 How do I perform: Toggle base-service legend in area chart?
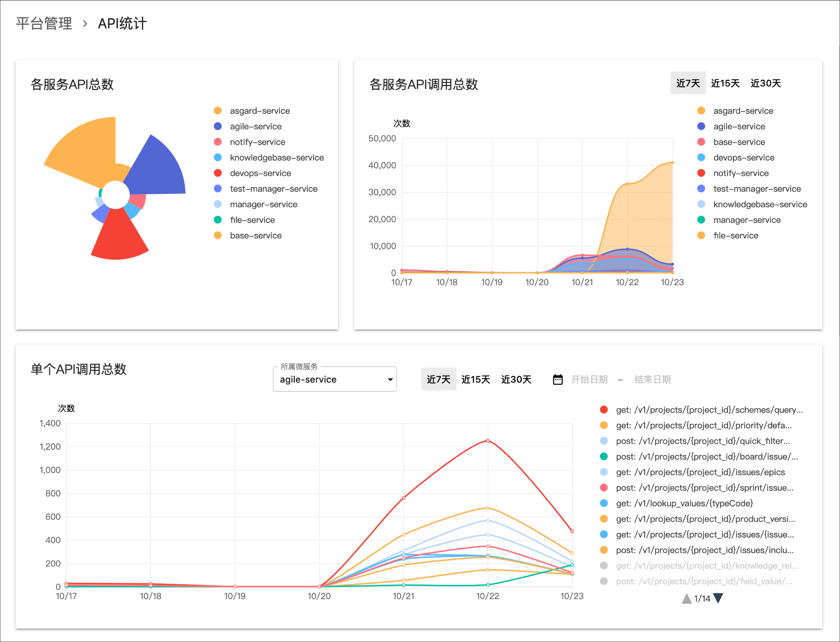[731, 142]
